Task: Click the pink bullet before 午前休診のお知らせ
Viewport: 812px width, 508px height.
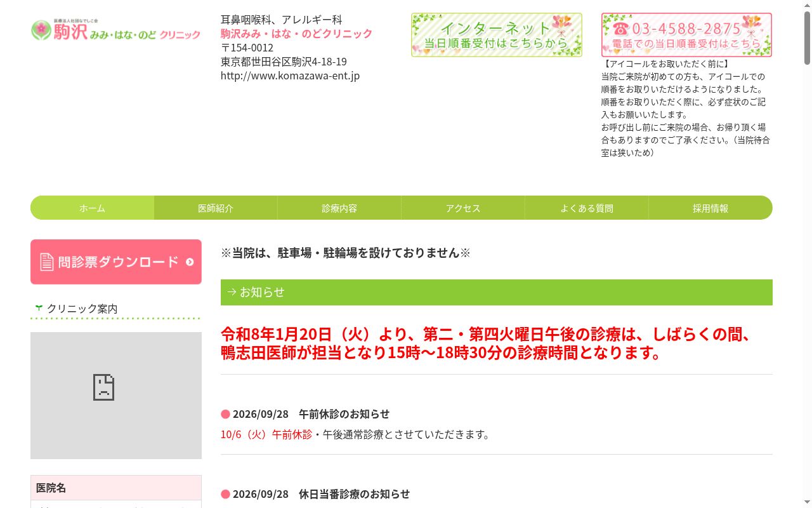Action: 225,414
